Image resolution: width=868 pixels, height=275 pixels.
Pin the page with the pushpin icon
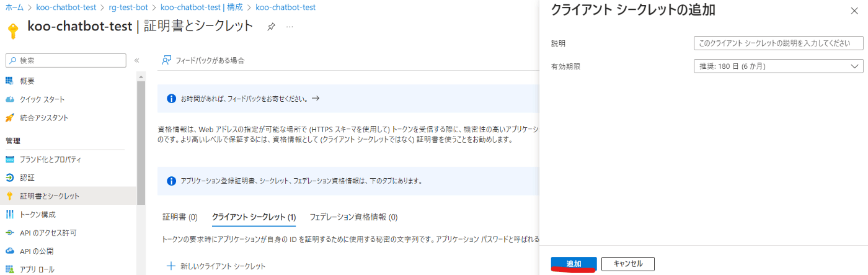point(271,27)
